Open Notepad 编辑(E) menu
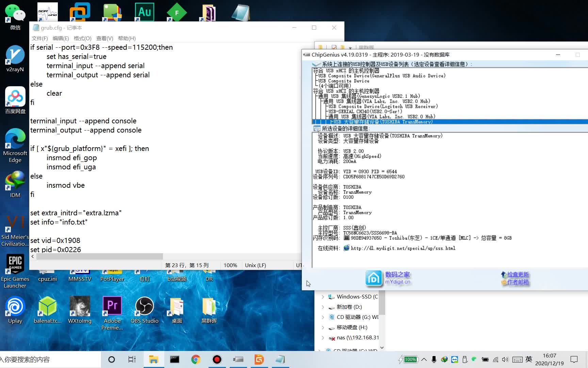Viewport: 588px width, 368px height. 61,38
